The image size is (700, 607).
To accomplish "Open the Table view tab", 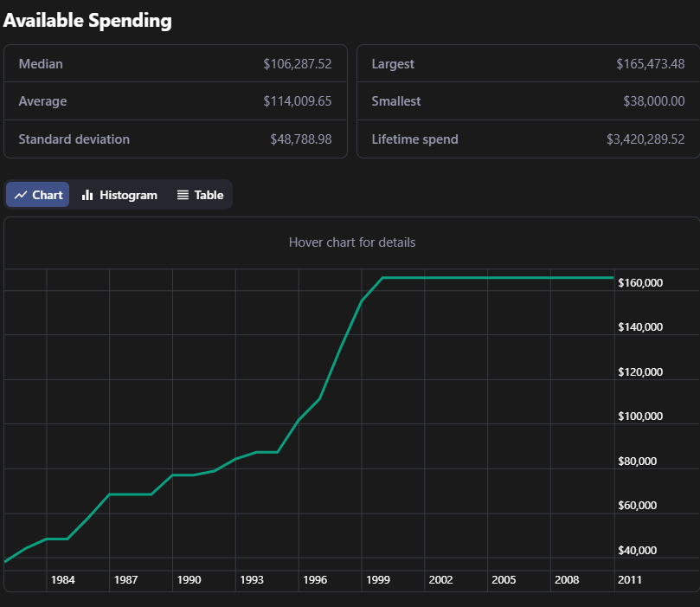I will click(200, 195).
